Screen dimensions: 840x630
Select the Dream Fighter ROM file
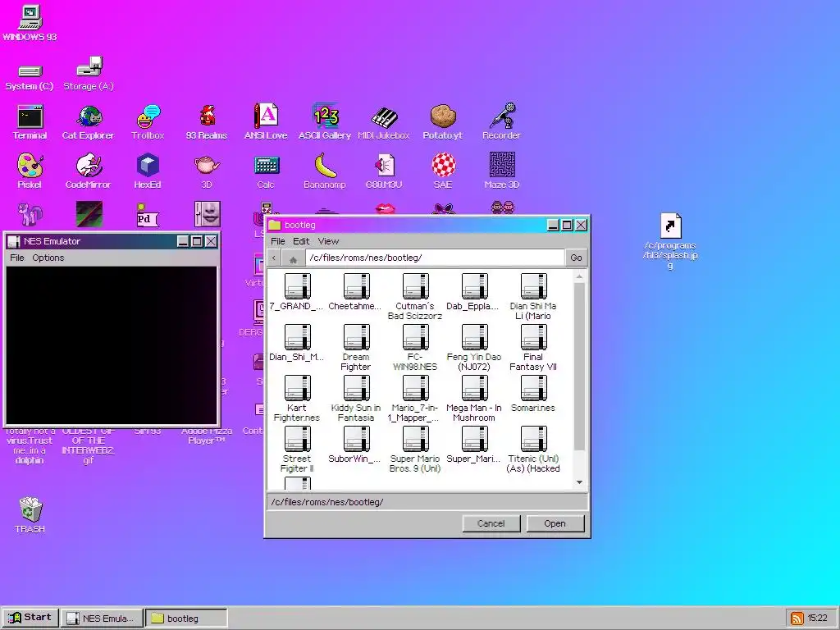[356, 348]
